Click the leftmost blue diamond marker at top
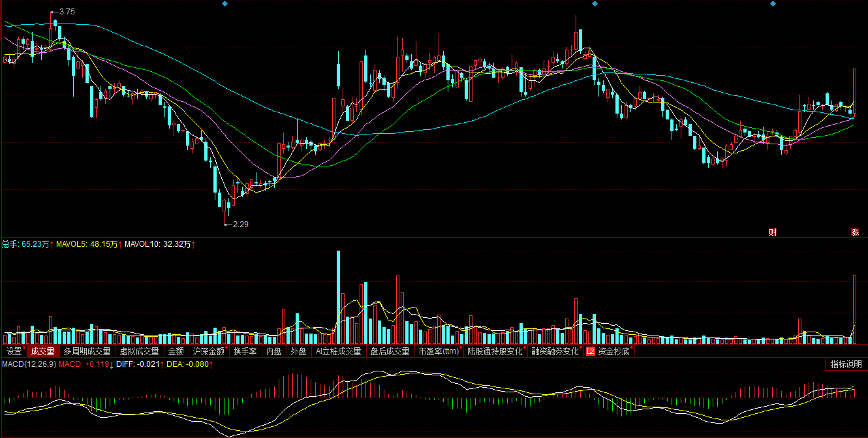Image resolution: width=868 pixels, height=438 pixels. pyautogui.click(x=225, y=4)
